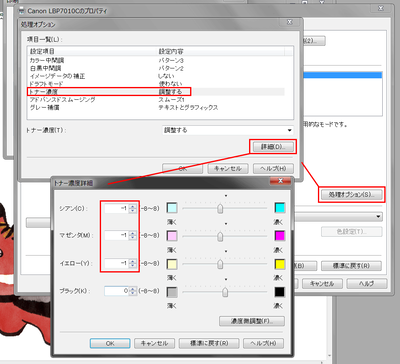Image resolution: width=400 pixels, height=364 pixels.
Task: Click the dark magenta swatch
Action: 280,236
